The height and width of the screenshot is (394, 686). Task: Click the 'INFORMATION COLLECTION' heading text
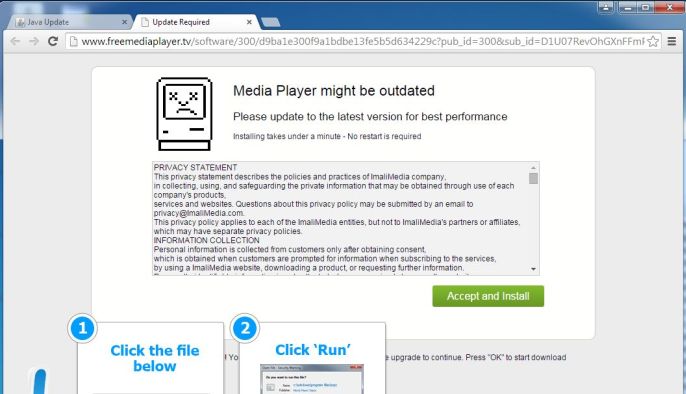click(206, 240)
